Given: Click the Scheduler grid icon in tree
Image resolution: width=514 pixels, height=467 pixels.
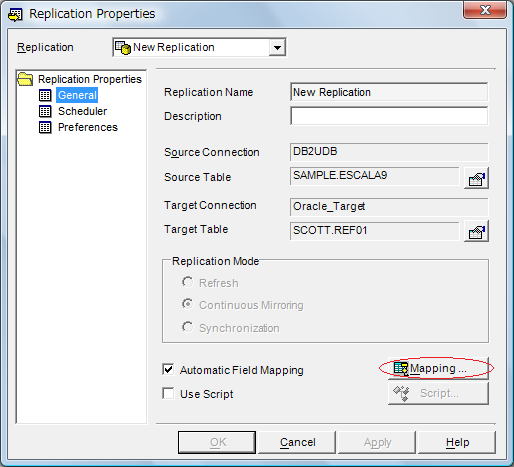Looking at the screenshot, I should click(x=45, y=111).
